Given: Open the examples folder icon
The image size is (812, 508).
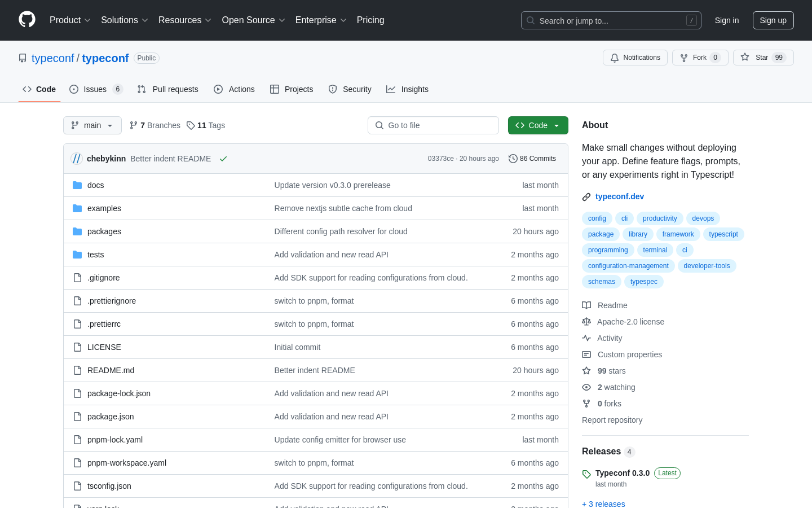Looking at the screenshot, I should coord(77,208).
